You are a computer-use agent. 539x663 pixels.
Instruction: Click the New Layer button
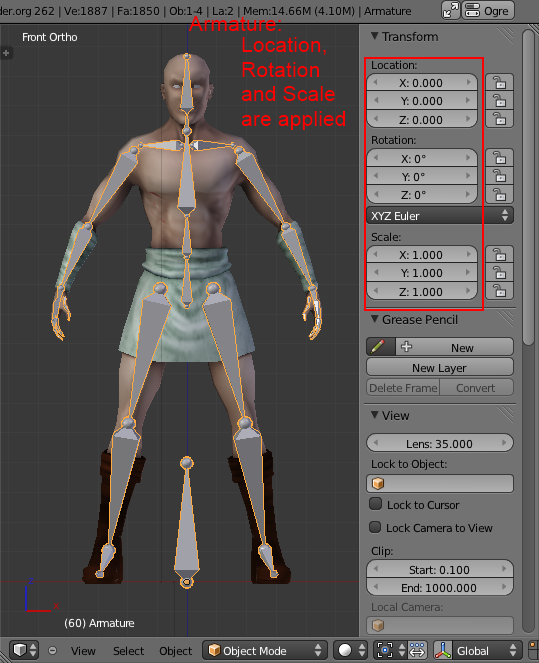click(440, 367)
